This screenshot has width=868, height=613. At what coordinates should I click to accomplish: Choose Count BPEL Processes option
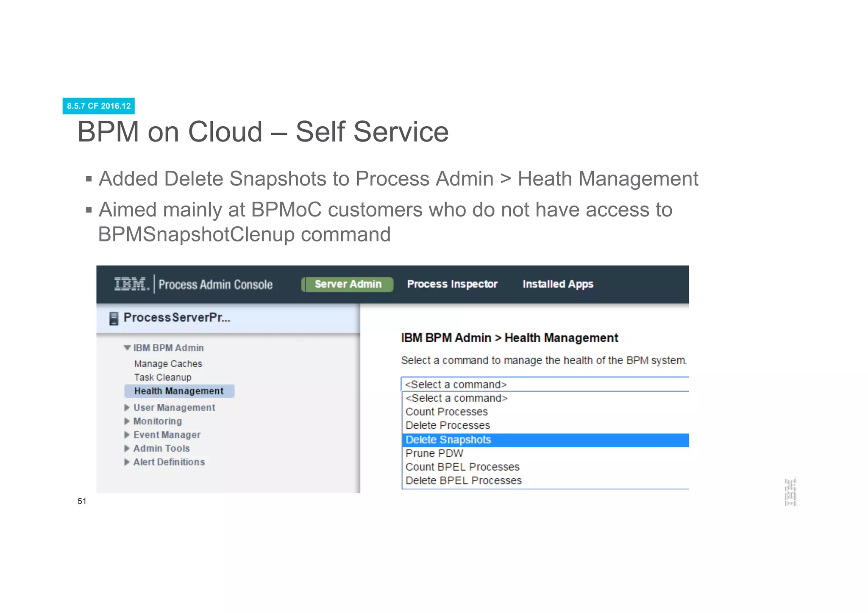point(545,467)
